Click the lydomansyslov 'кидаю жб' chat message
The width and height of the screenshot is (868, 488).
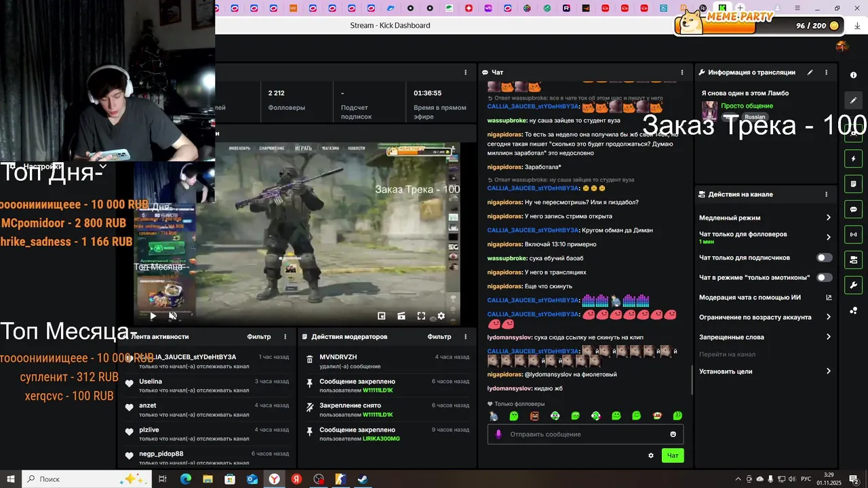(525, 388)
